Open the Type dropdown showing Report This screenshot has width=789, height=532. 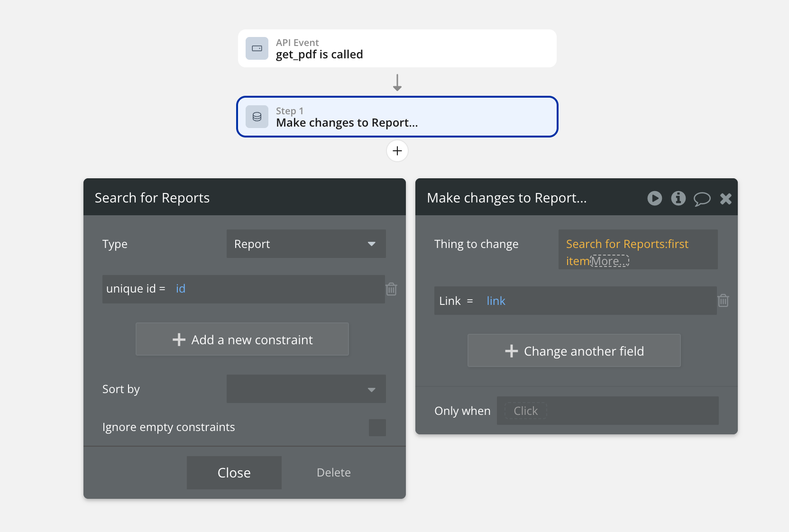point(306,244)
